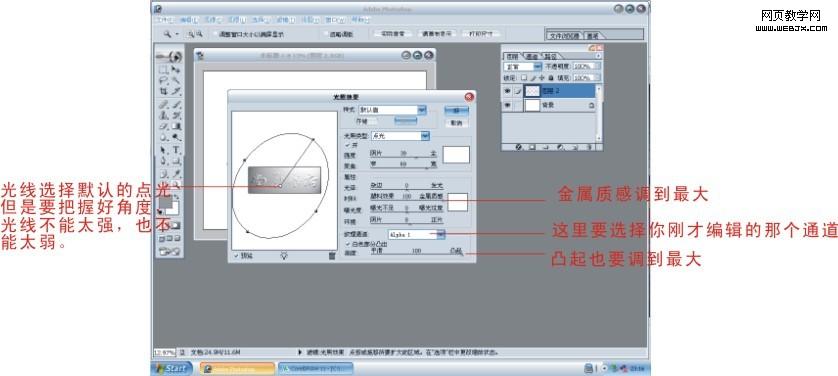Click the Windows Start button

pos(171,368)
